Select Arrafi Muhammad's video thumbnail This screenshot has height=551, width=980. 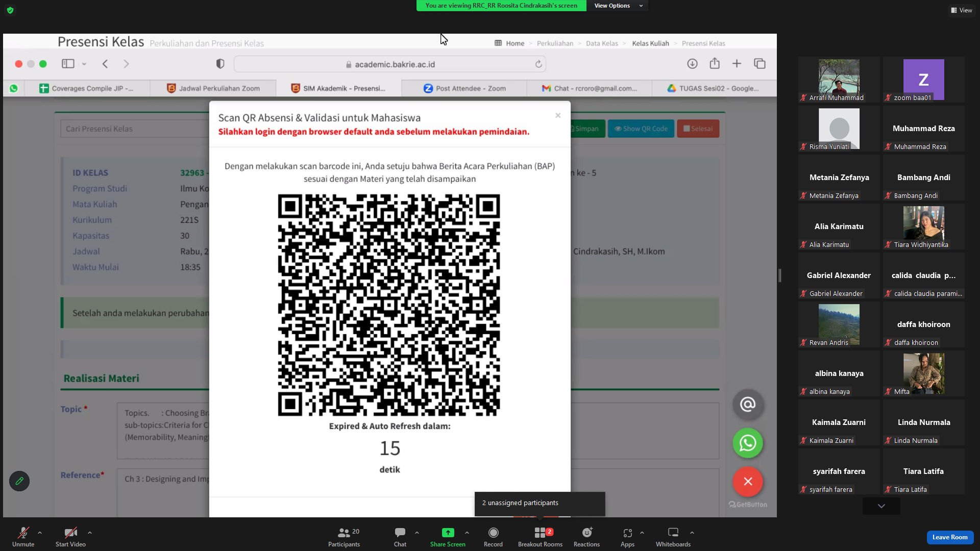[x=839, y=80]
